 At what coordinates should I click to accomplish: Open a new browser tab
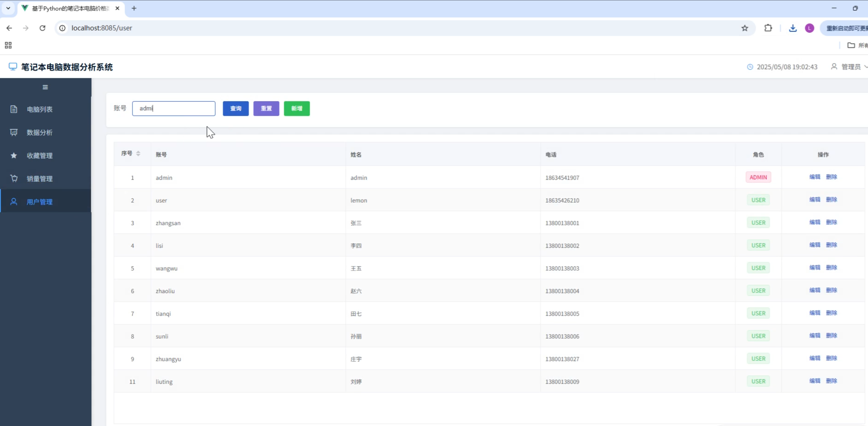134,8
